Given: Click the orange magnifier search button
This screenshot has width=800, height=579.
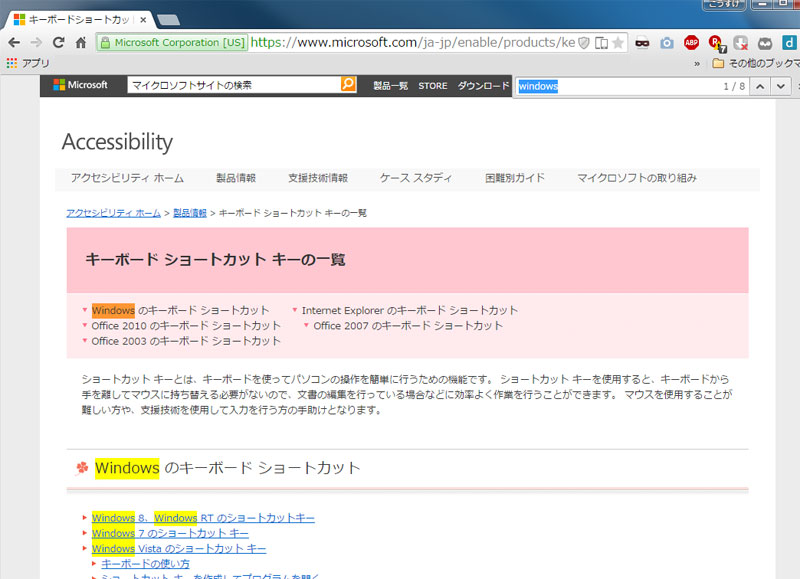Looking at the screenshot, I should pos(348,84).
